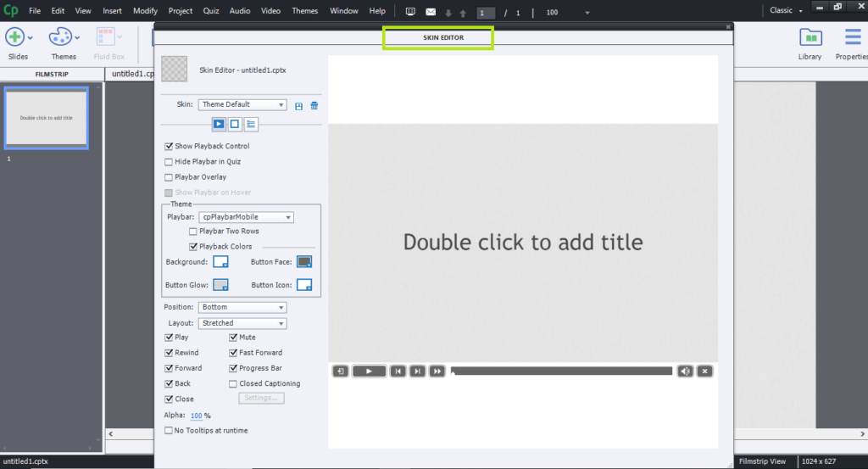Click the preview playbar Play button
Image resolution: width=868 pixels, height=469 pixels.
coord(369,371)
